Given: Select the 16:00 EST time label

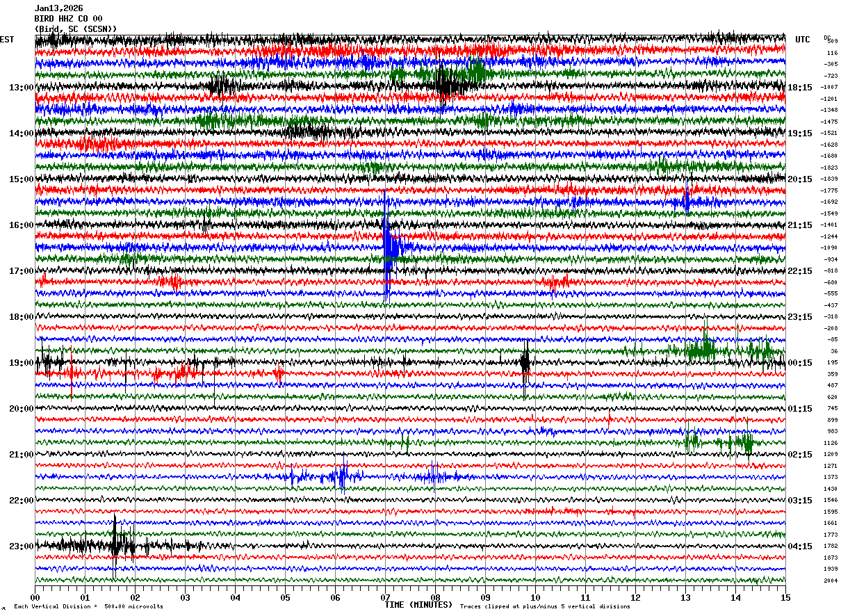Looking at the screenshot, I should (21, 225).
